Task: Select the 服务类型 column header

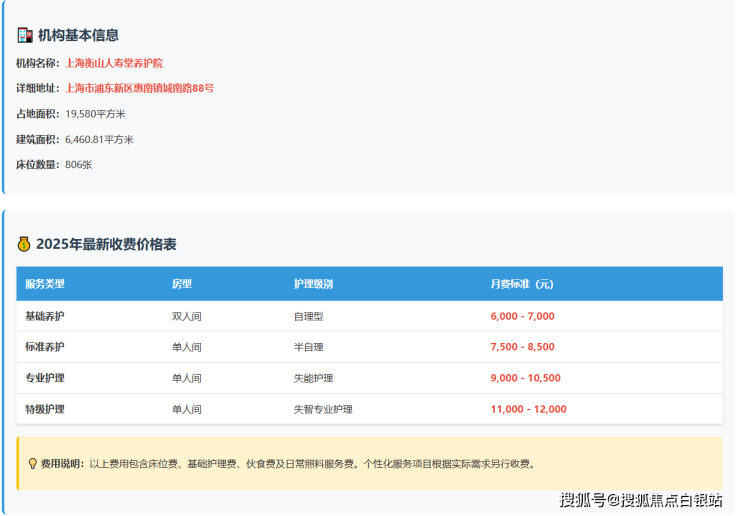Action: [45, 284]
